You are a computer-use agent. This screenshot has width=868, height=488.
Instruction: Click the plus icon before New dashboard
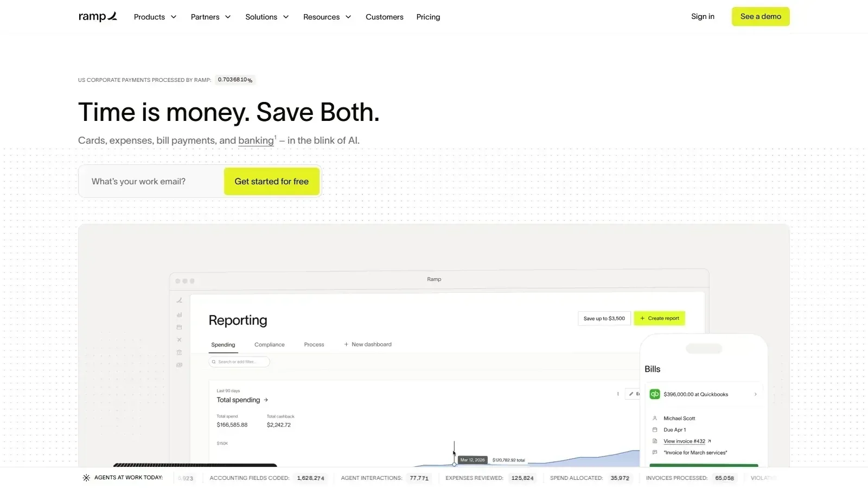(346, 344)
